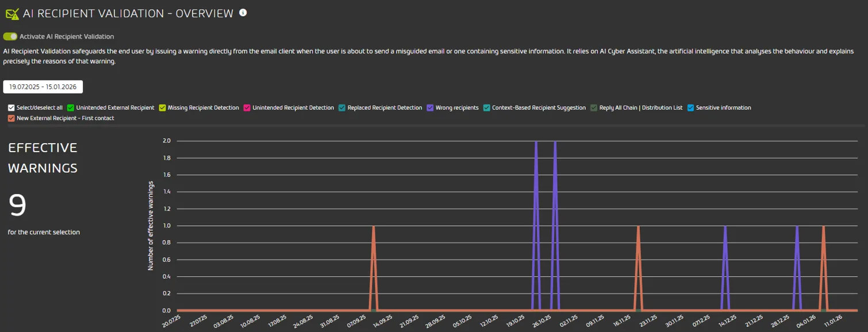
Task: Uncheck Unintended External Recipient filter
Action: 71,108
